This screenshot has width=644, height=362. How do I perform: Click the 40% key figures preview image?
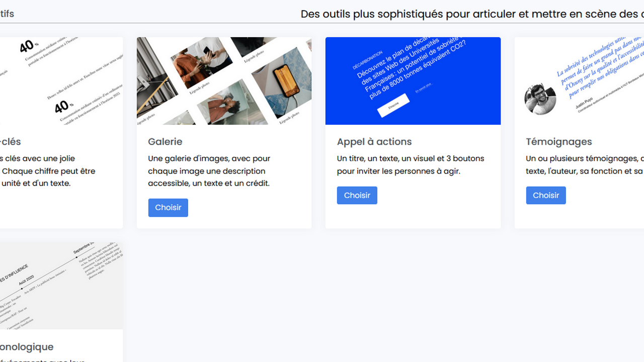point(61,81)
